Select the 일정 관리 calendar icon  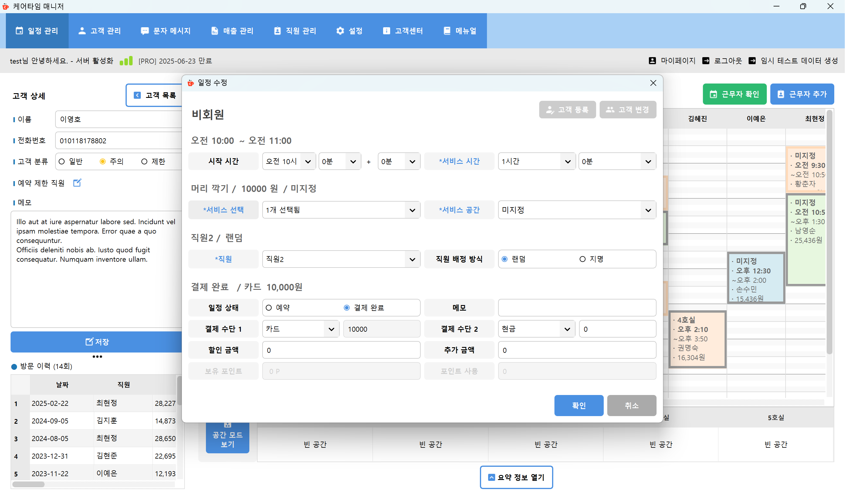coord(19,30)
